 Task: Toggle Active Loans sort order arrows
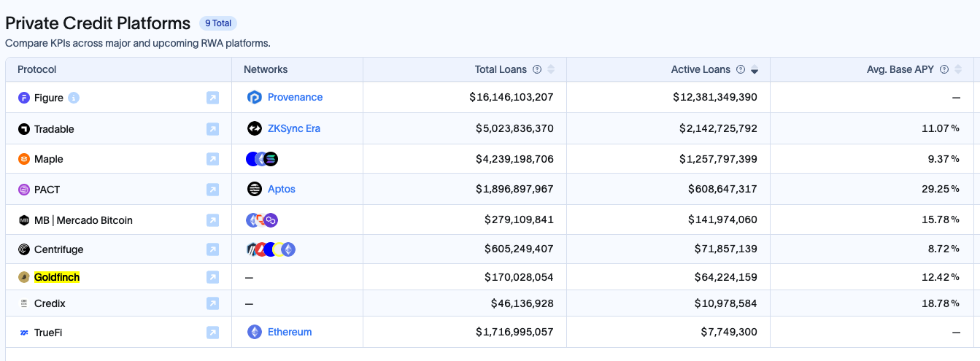tap(755, 70)
